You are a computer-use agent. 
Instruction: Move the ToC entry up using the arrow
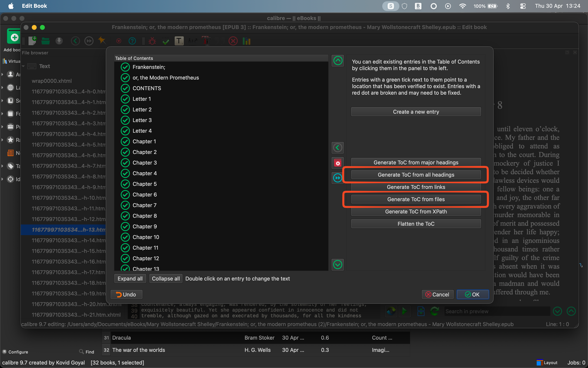pos(338,61)
